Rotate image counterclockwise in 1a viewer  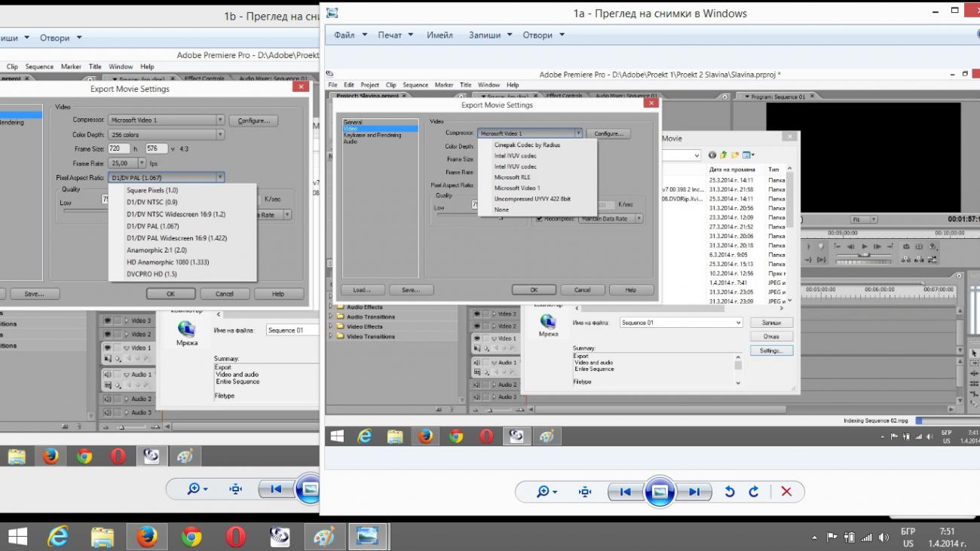tap(729, 491)
